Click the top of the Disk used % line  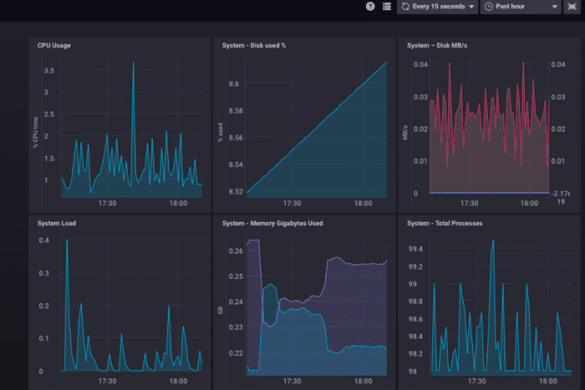tap(386, 63)
